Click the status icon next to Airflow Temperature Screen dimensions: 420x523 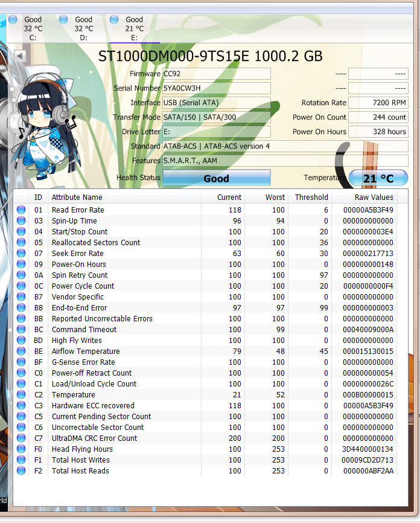point(21,351)
